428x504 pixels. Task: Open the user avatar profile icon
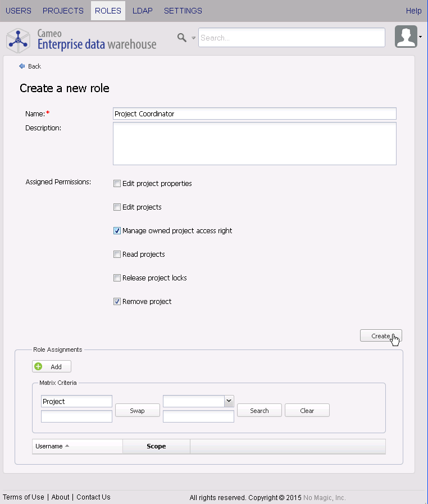pyautogui.click(x=406, y=37)
